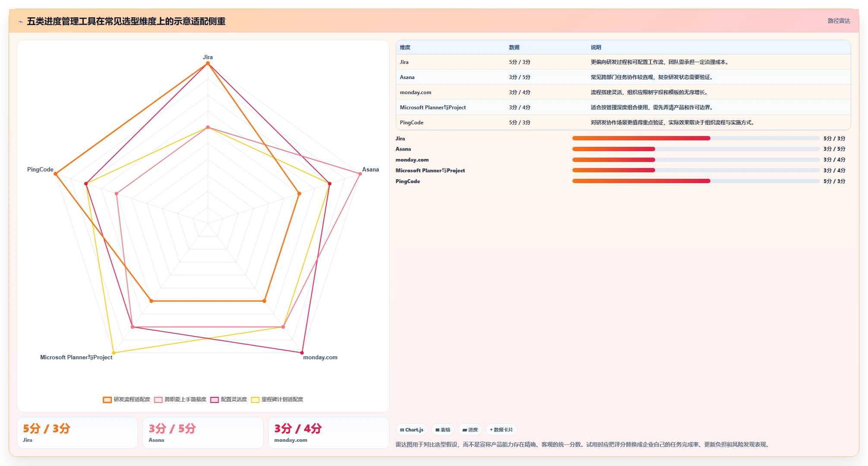
Task: Toggle the crimson 配置灵活度 legend swatch
Action: point(215,399)
